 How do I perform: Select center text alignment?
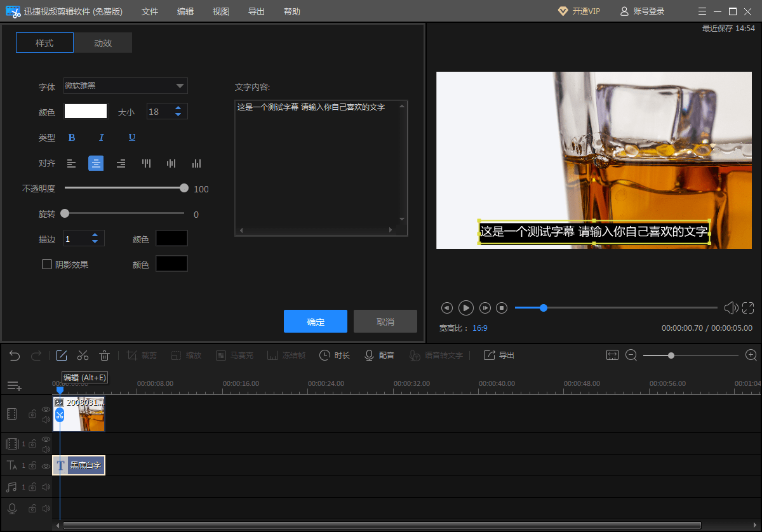[96, 164]
